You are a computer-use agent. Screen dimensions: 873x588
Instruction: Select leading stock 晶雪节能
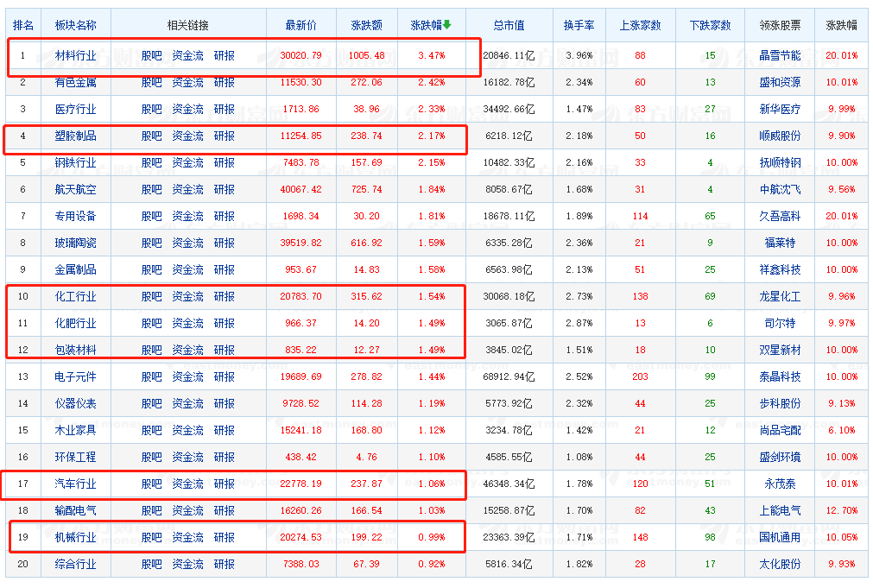[x=779, y=56]
